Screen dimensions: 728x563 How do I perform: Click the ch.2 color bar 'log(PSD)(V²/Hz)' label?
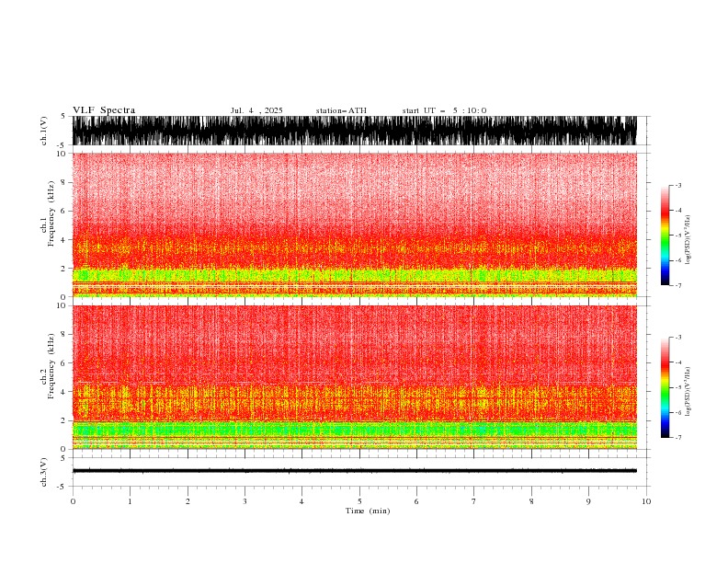(688, 392)
